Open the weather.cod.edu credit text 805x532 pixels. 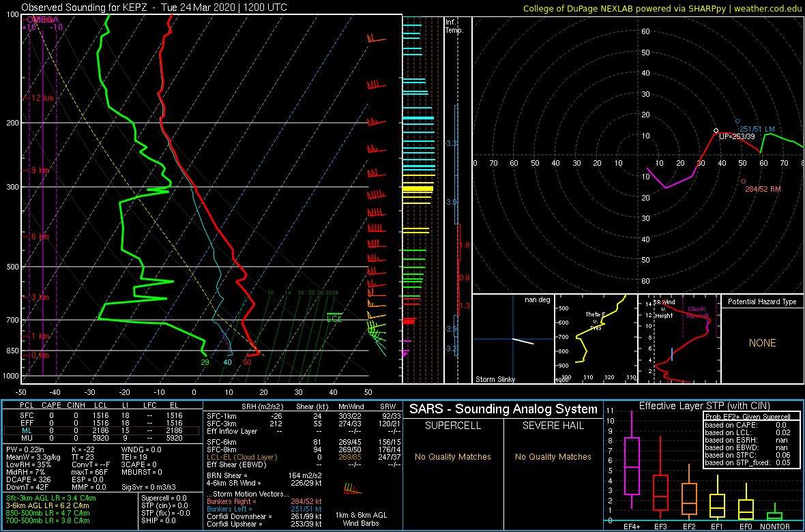pos(768,8)
